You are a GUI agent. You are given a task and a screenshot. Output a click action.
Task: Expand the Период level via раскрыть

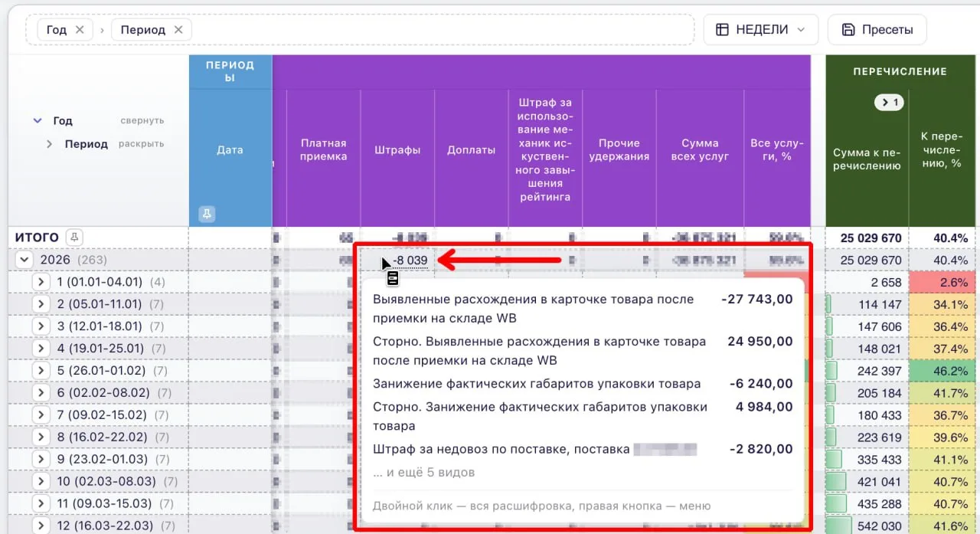(141, 144)
